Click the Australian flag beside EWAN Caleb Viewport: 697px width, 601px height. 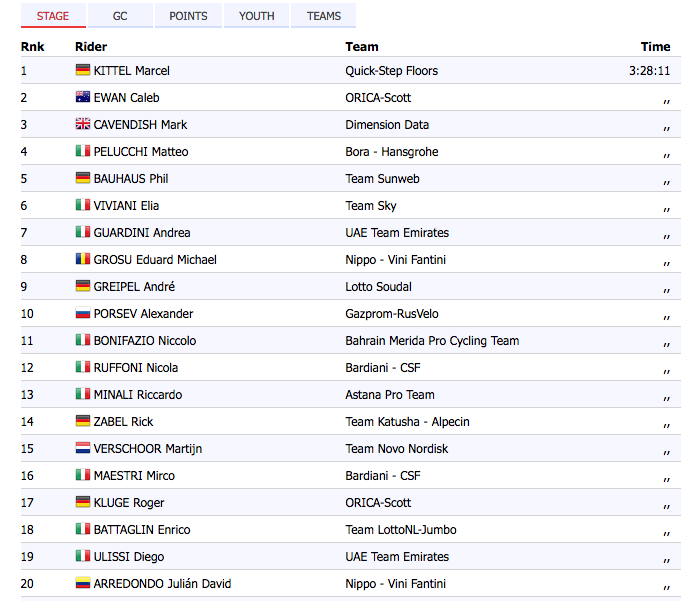pyautogui.click(x=83, y=98)
